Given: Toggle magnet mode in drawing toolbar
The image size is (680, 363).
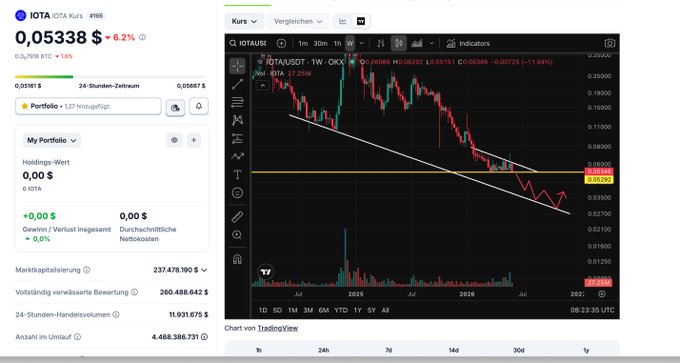Looking at the screenshot, I should click(x=237, y=259).
